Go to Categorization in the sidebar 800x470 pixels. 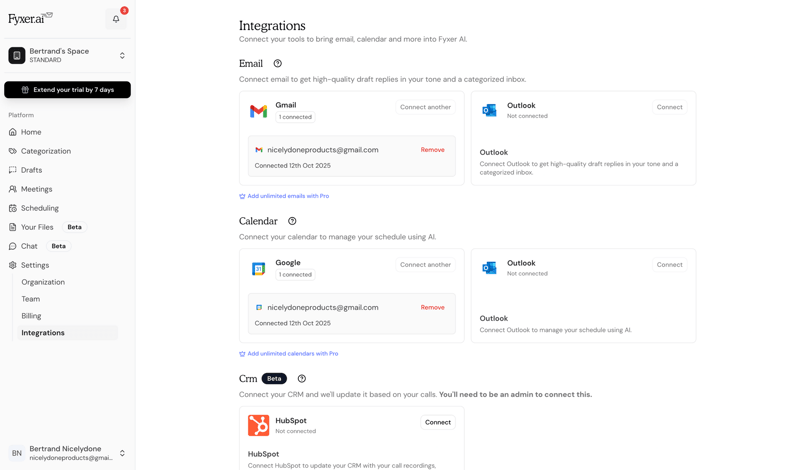point(46,151)
